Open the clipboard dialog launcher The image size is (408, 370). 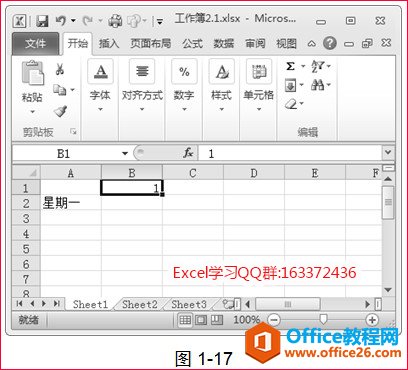(x=73, y=132)
